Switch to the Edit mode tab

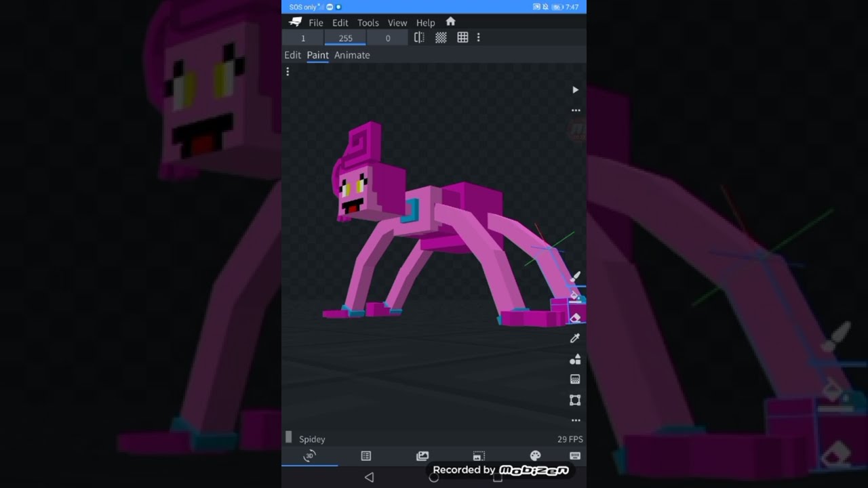(x=292, y=55)
